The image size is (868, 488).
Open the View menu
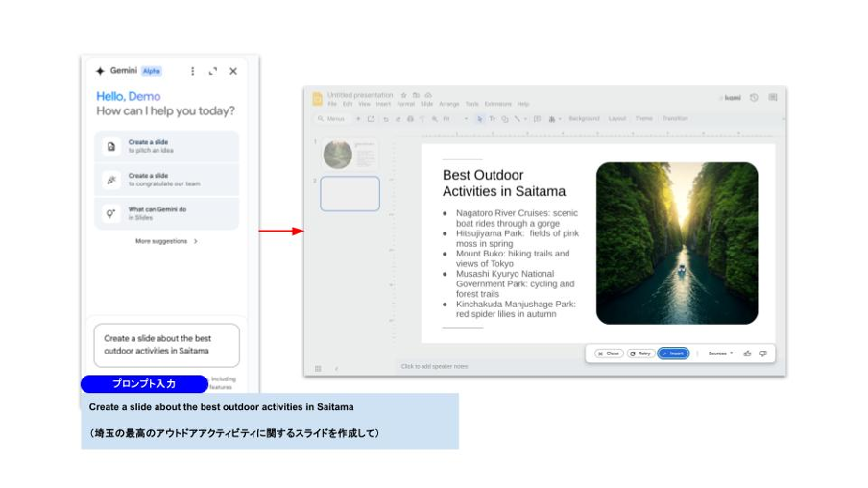pyautogui.click(x=364, y=104)
